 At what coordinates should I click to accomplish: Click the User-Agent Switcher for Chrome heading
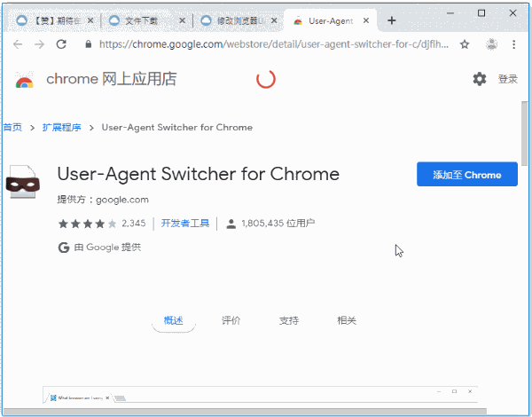coord(199,174)
